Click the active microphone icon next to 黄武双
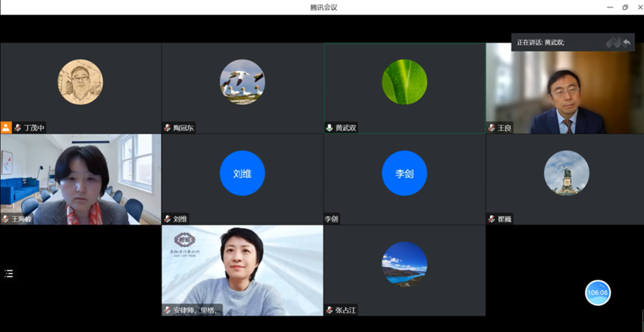Image resolution: width=644 pixels, height=332 pixels. coord(329,128)
